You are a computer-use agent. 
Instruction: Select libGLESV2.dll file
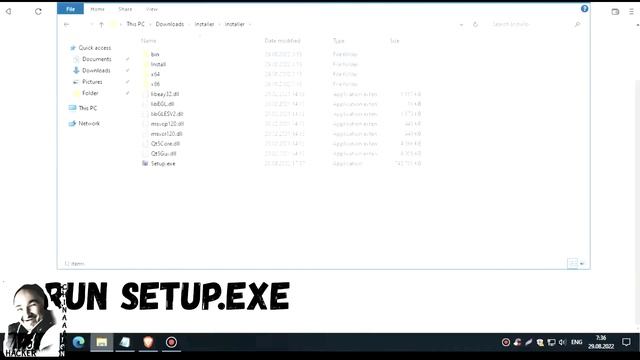pyautogui.click(x=167, y=114)
